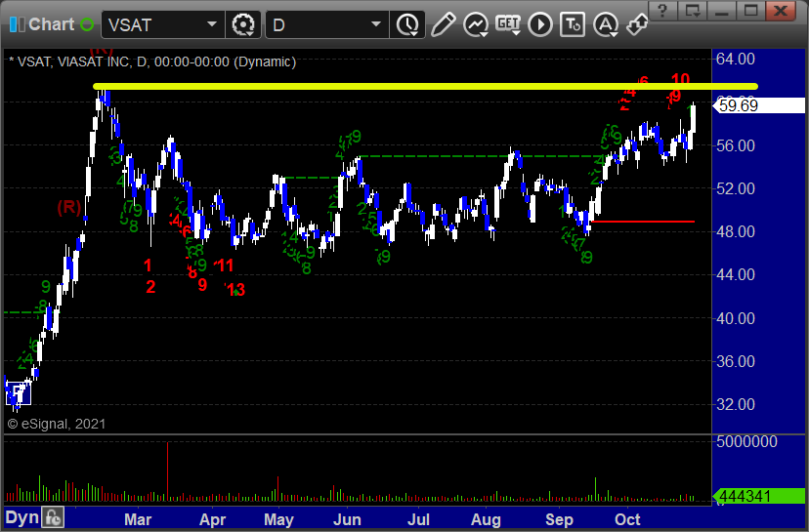
Task: Maximize the chart window
Action: tap(750, 10)
